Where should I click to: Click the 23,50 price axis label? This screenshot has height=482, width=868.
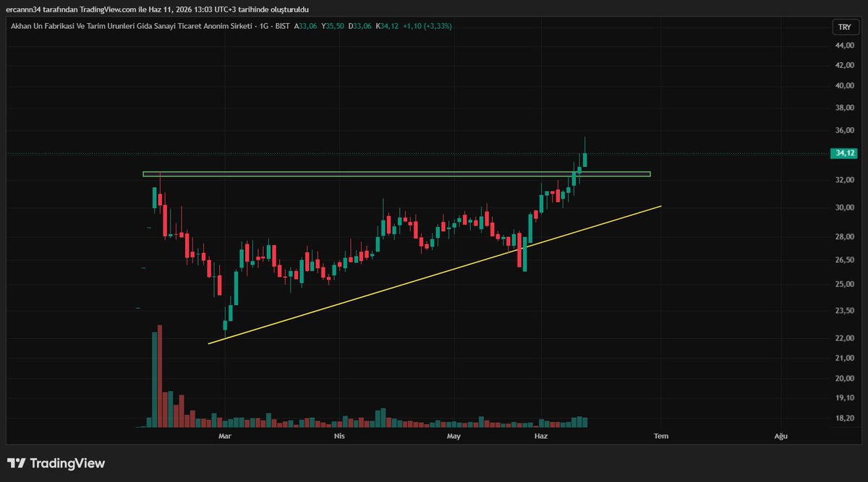pyautogui.click(x=845, y=311)
